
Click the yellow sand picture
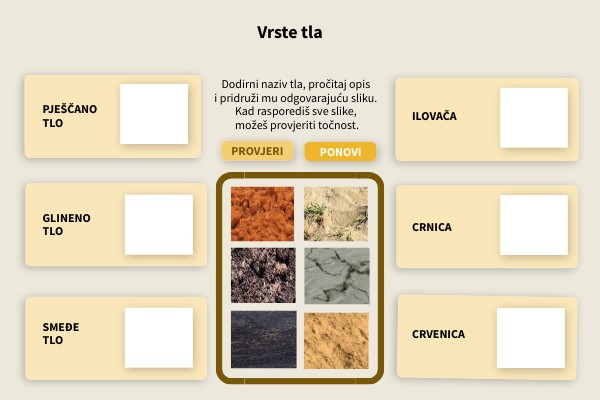(x=336, y=339)
